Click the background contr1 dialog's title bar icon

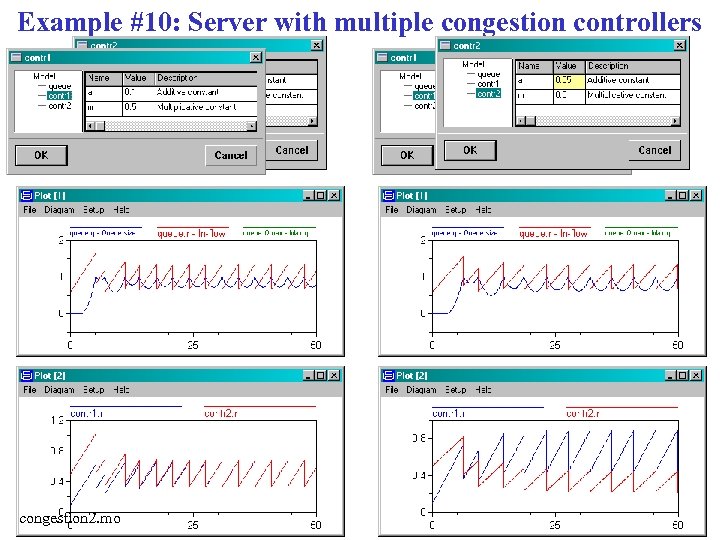[382, 57]
